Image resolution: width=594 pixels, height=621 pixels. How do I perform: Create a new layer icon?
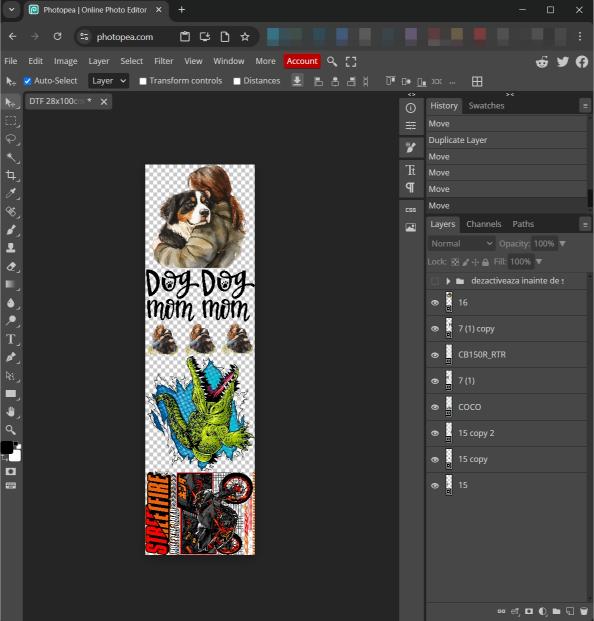click(x=570, y=611)
